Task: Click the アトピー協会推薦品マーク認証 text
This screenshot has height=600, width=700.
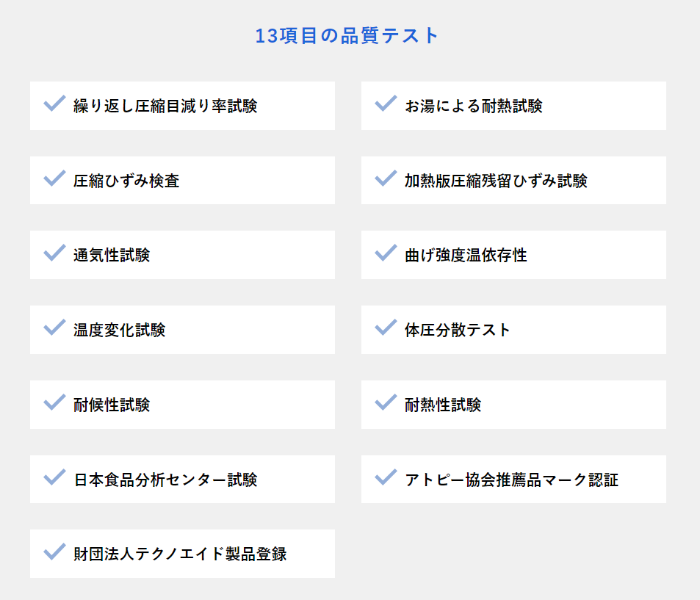Action: click(x=512, y=480)
